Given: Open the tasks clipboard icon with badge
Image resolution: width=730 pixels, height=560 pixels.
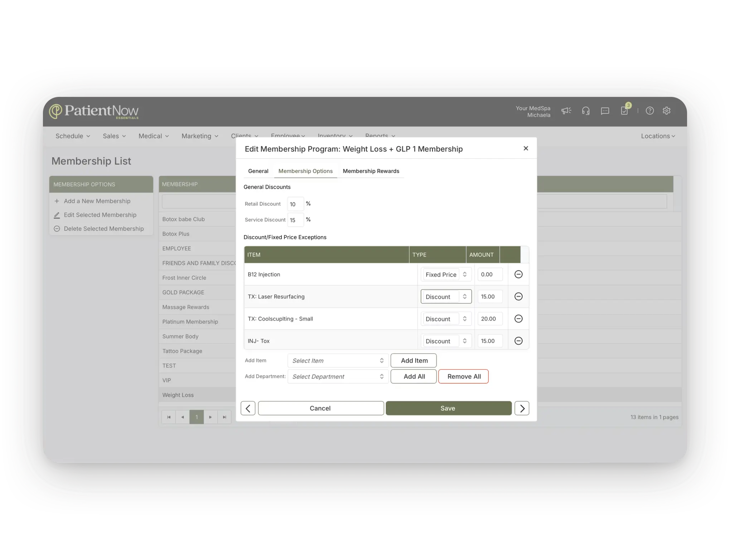Looking at the screenshot, I should 624,110.
